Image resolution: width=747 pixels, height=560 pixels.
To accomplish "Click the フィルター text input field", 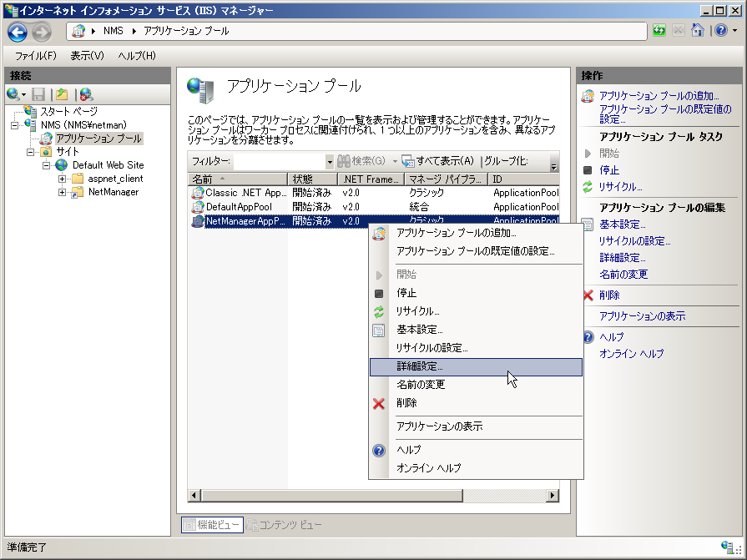I will coord(280,162).
